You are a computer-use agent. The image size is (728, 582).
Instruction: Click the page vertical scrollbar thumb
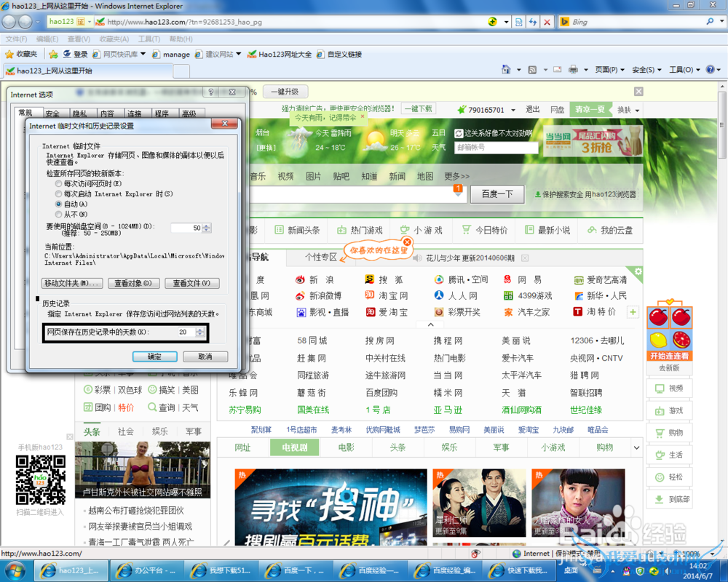[x=722, y=125]
